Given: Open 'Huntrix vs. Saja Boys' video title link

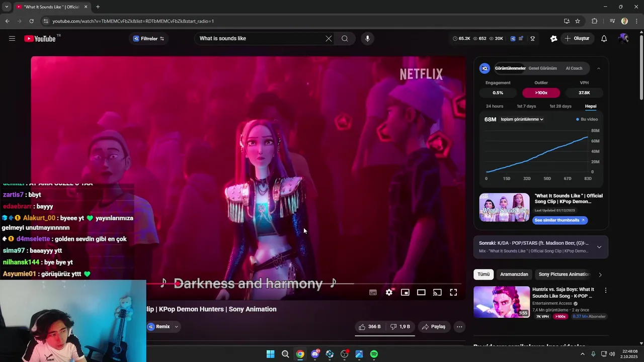Looking at the screenshot, I should (x=563, y=293).
